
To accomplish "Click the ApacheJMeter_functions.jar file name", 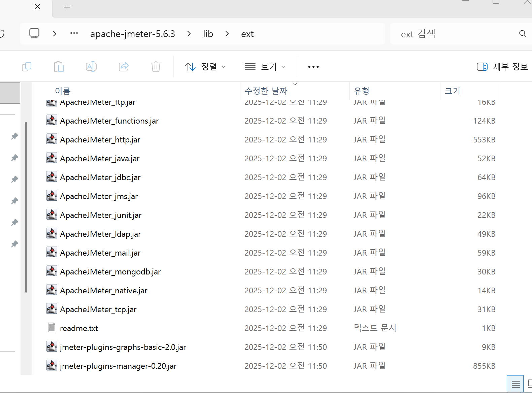I will click(x=109, y=121).
